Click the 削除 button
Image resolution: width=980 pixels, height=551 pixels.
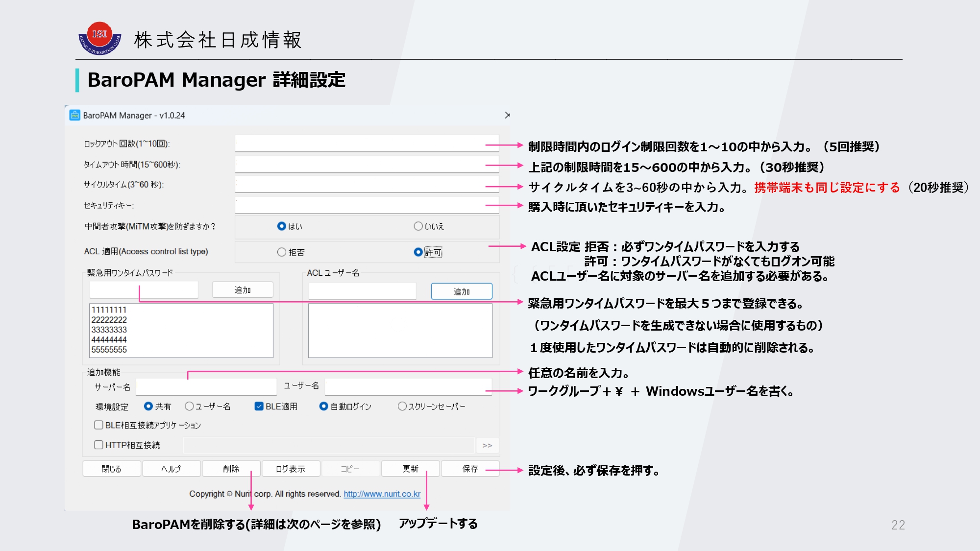coord(231,469)
